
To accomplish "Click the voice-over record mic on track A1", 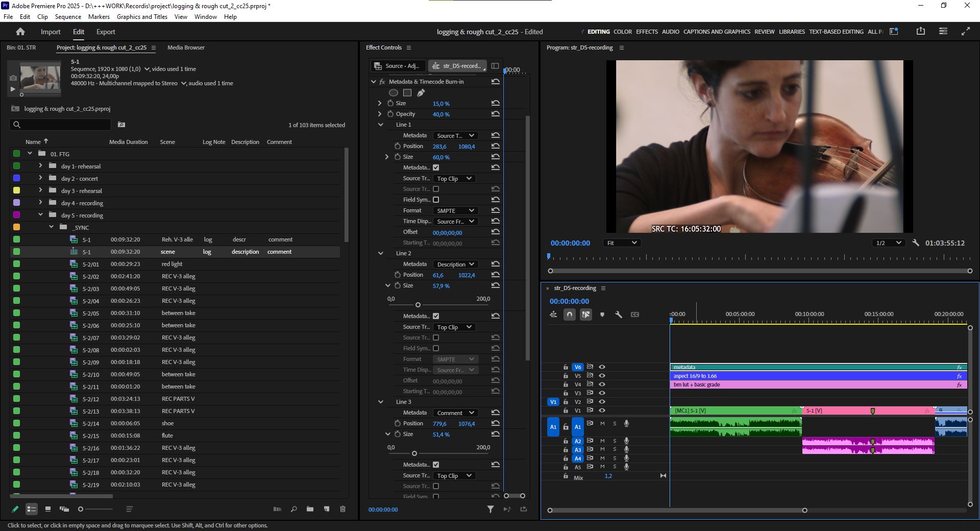I will pyautogui.click(x=626, y=423).
